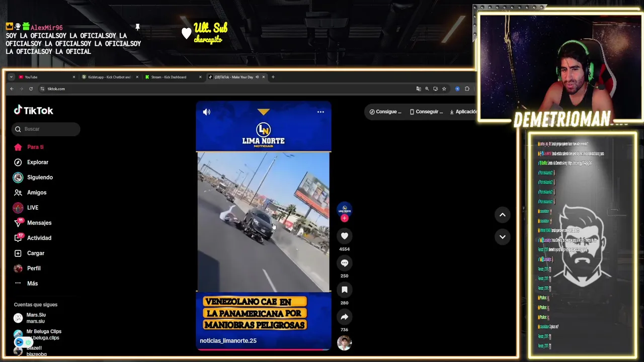Switch to the Stream - Kick Dashboard tab
The image size is (644, 362).
pos(171,77)
